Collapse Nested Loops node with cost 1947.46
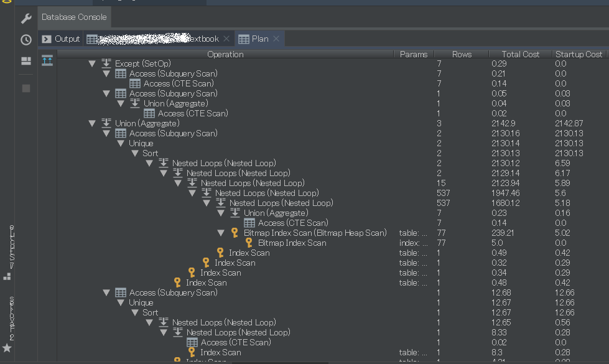 (x=192, y=193)
